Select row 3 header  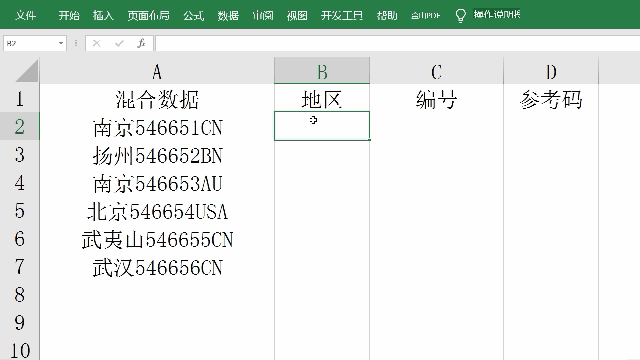point(20,155)
